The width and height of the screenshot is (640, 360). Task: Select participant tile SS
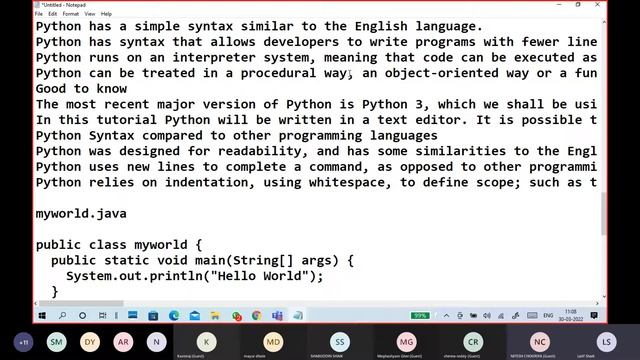tap(340, 342)
